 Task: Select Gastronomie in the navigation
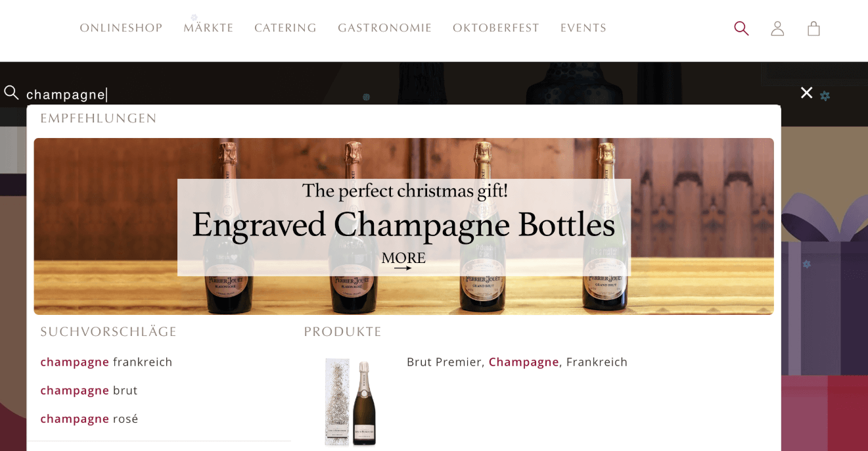tap(384, 28)
